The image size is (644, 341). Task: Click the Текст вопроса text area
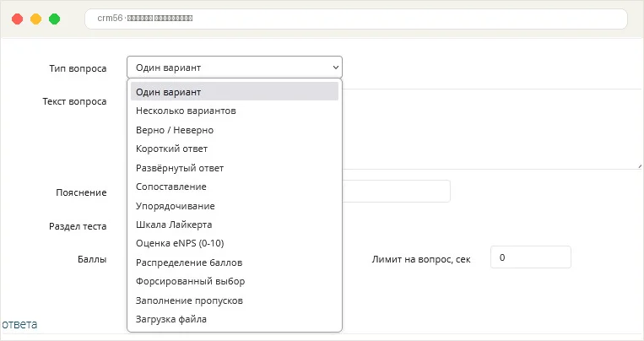point(492,128)
